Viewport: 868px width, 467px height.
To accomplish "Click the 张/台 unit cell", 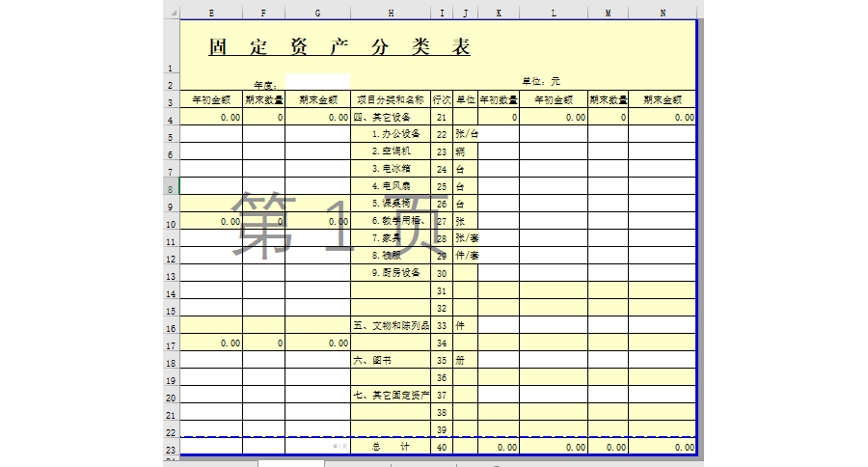I will (466, 134).
